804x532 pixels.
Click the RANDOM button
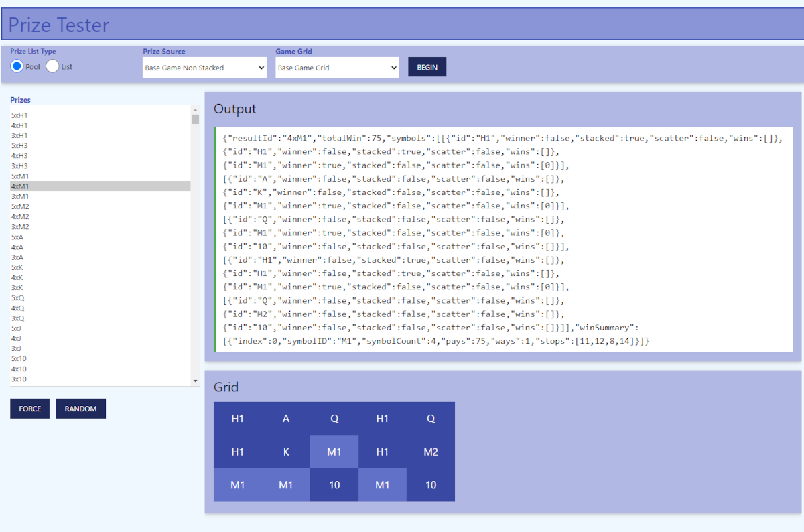[x=80, y=409]
